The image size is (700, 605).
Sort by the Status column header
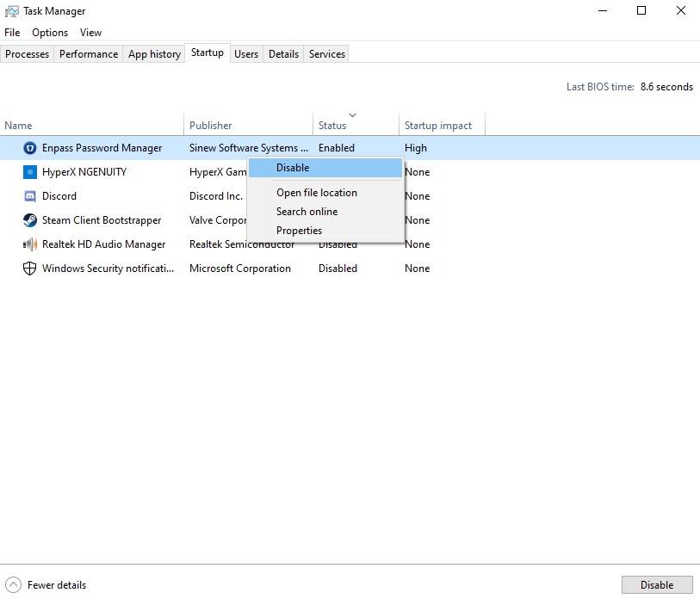pyautogui.click(x=356, y=124)
